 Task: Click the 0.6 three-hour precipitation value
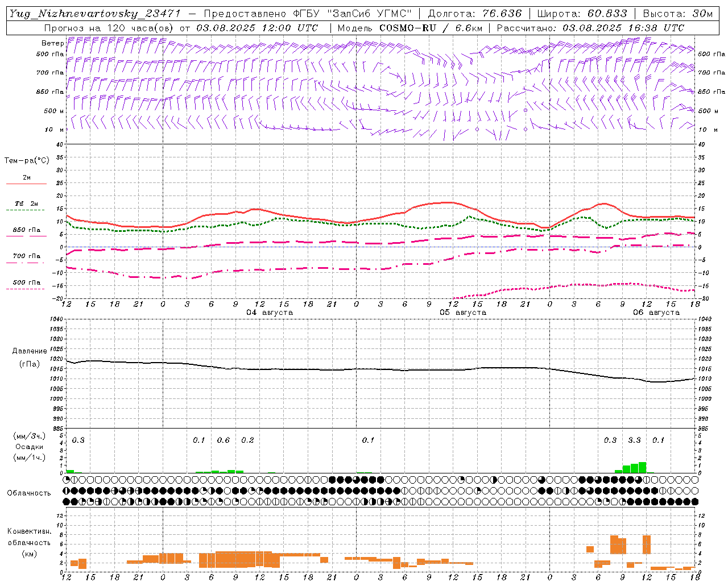click(x=224, y=440)
